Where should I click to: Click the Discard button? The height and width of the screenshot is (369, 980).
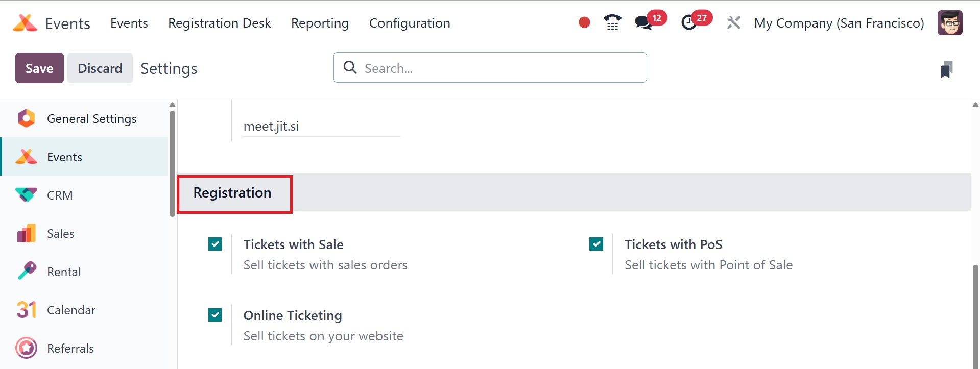click(x=100, y=68)
